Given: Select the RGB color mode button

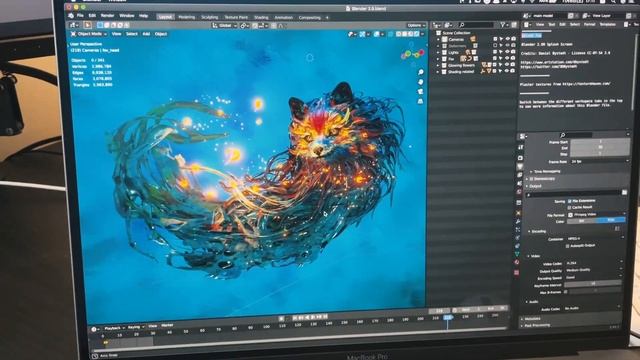Looking at the screenshot, I should (611, 220).
